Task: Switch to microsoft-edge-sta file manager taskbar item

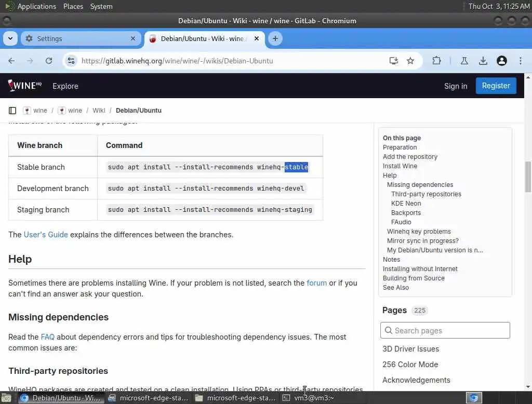Action: [x=235, y=398]
